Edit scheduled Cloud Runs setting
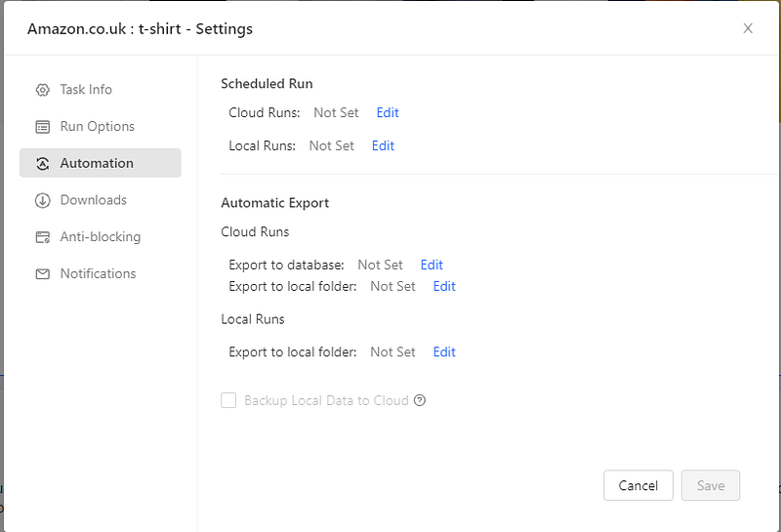 click(388, 113)
